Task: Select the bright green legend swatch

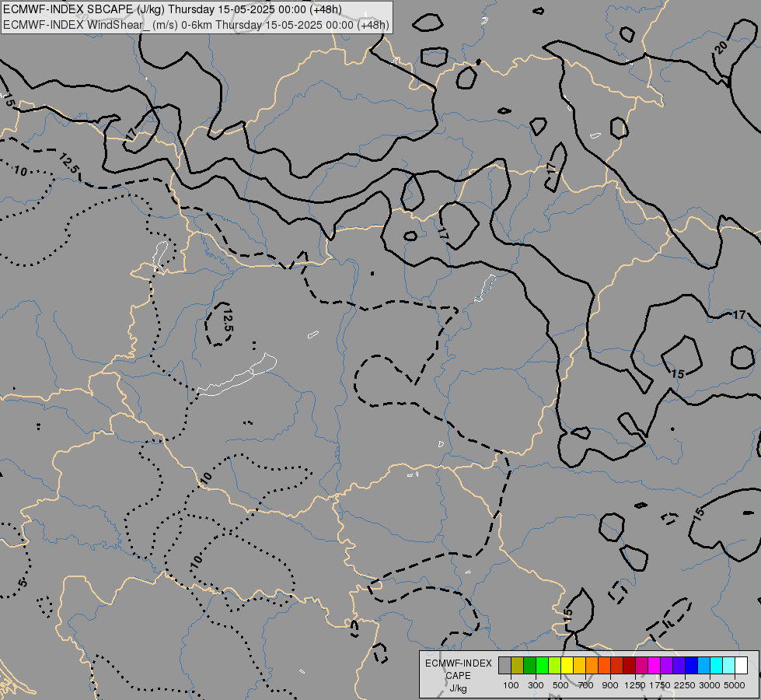Action: click(x=542, y=665)
